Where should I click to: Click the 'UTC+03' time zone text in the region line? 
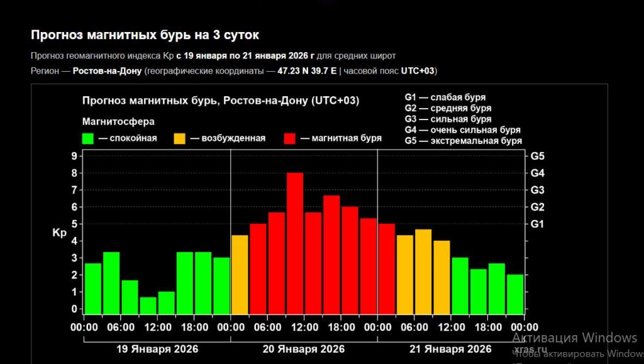click(x=418, y=70)
